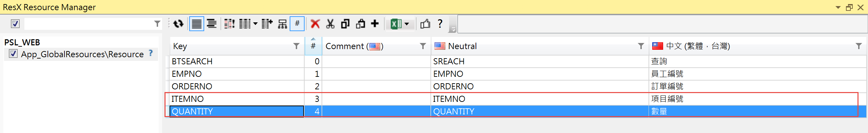Click the Neutral ORDERNO value cell
Viewport: 868px width, 133px height.
point(540,87)
